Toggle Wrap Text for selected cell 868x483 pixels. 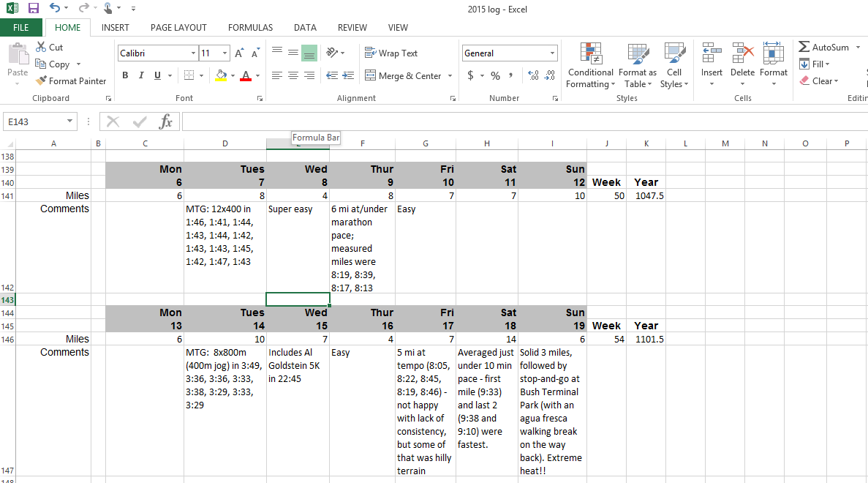pos(391,53)
